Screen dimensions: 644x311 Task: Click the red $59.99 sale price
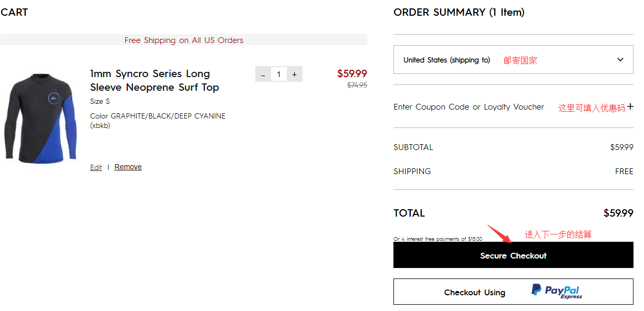352,73
